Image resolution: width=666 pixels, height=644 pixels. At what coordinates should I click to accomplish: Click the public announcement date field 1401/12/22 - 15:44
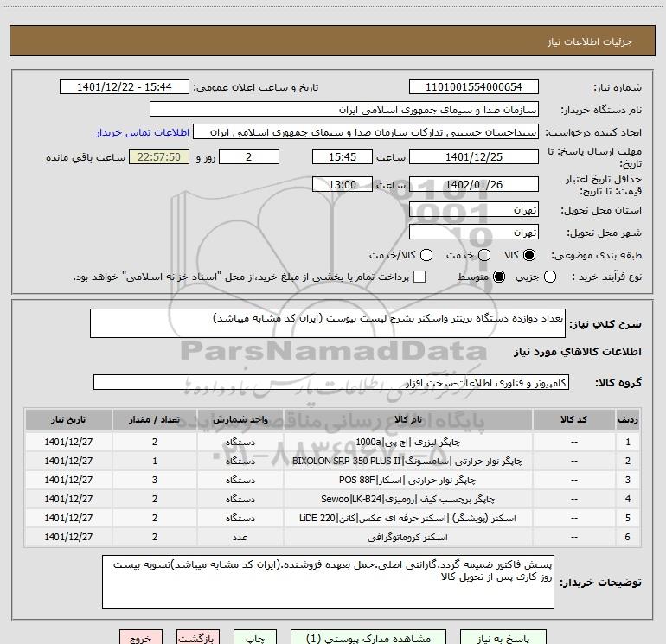125,86
